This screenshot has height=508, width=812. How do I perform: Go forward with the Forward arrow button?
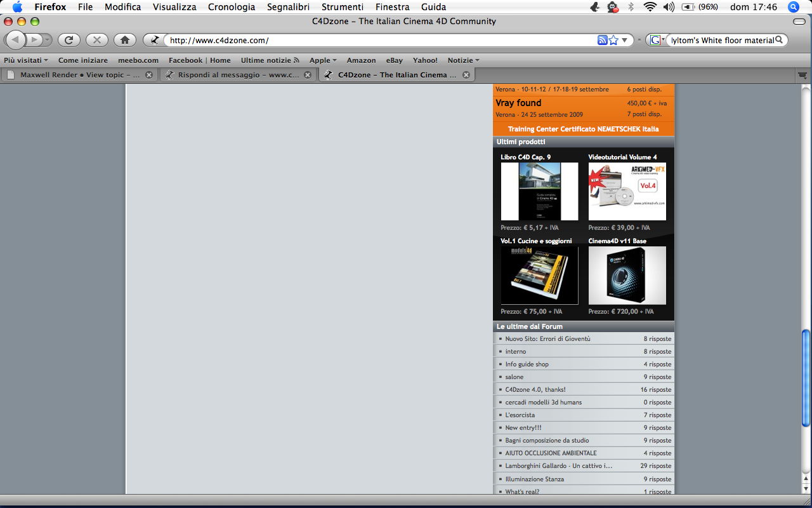click(x=34, y=40)
